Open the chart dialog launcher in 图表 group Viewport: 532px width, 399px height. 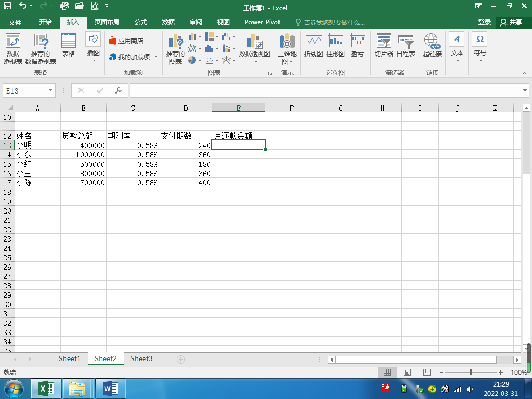(270, 73)
